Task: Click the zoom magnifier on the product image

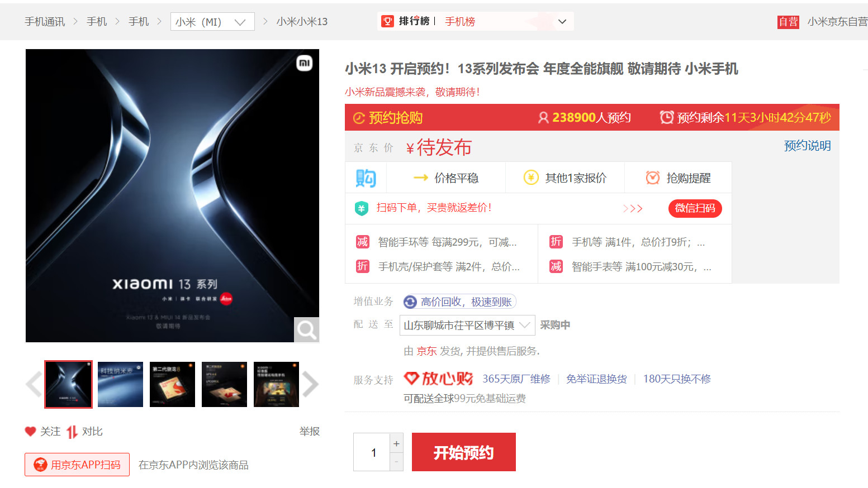Action: (306, 329)
